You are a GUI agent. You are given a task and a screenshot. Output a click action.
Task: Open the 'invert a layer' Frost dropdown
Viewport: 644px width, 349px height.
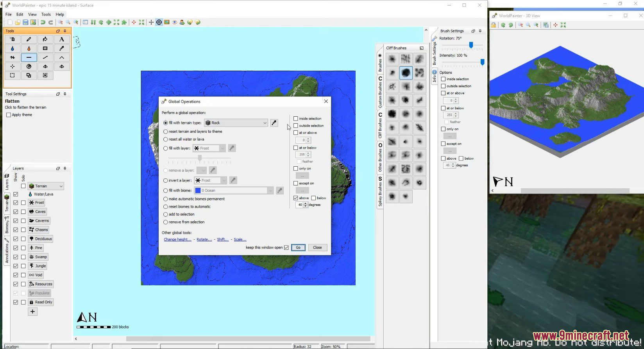click(x=211, y=180)
